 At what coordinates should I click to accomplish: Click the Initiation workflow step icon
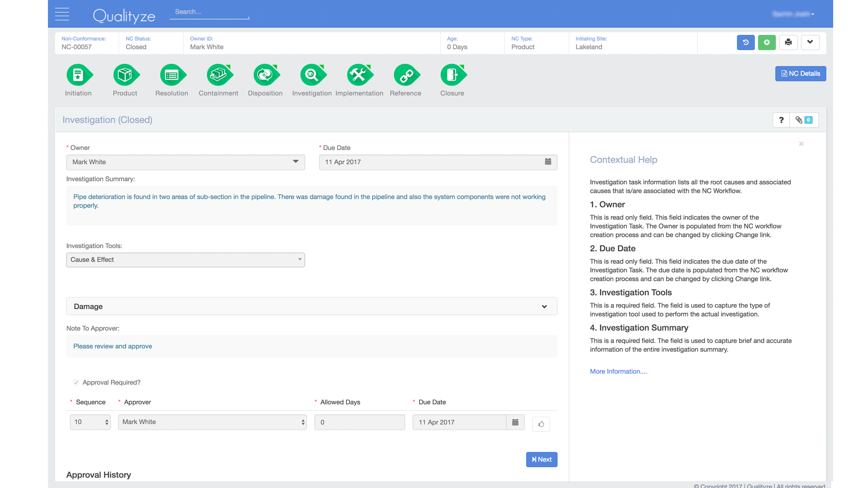pos(79,75)
